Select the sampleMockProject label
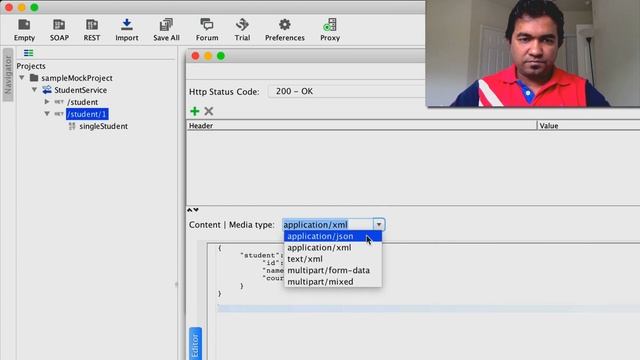This screenshot has height=360, width=640. click(x=77, y=78)
